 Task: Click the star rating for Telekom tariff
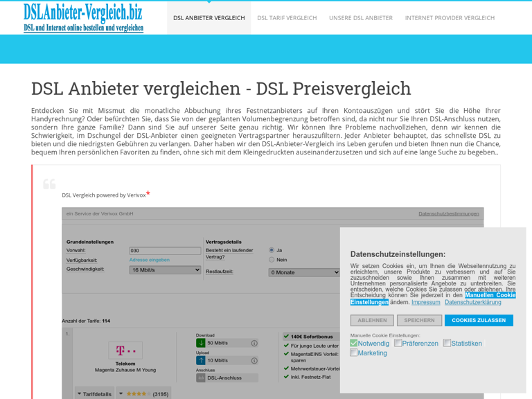point(136,393)
